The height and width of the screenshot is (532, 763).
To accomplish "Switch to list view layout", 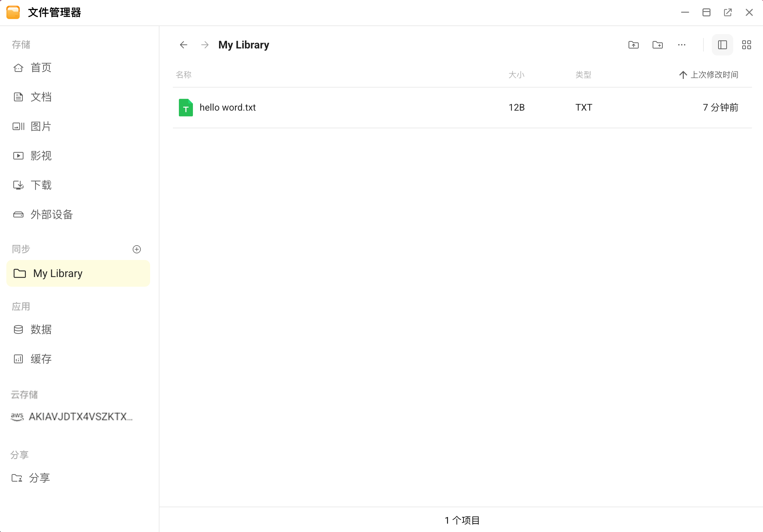I will (x=722, y=45).
